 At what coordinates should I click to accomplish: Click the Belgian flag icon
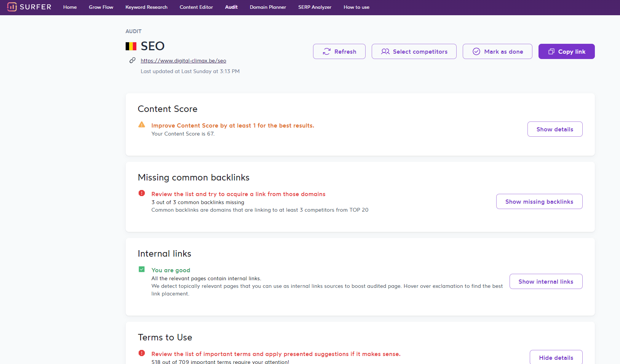click(131, 46)
